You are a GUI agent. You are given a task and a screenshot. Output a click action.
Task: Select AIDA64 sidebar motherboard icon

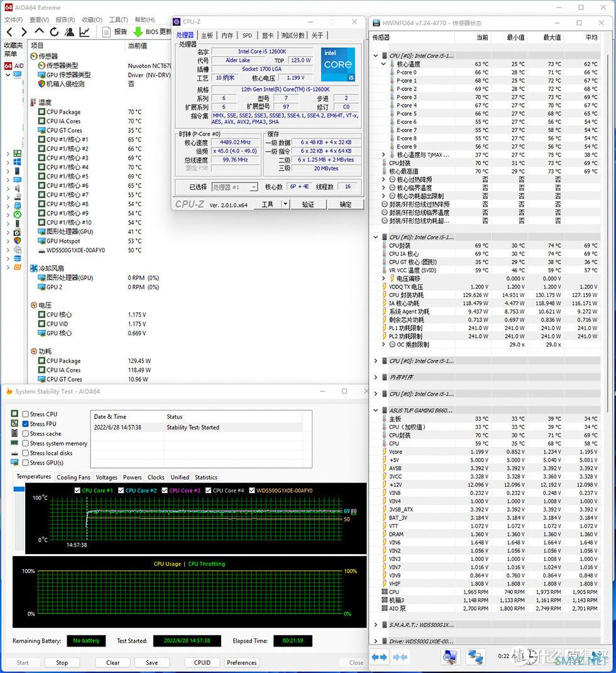click(x=17, y=153)
